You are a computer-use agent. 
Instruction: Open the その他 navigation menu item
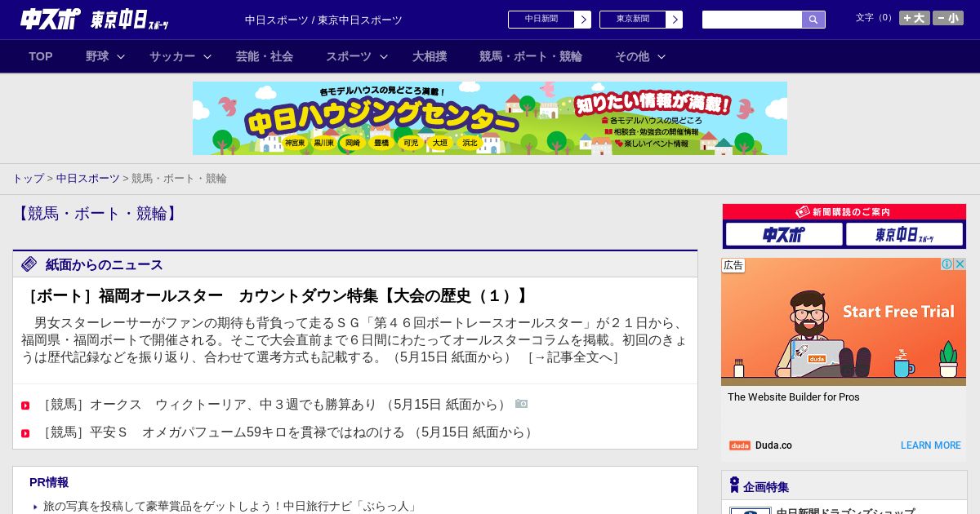tap(632, 56)
